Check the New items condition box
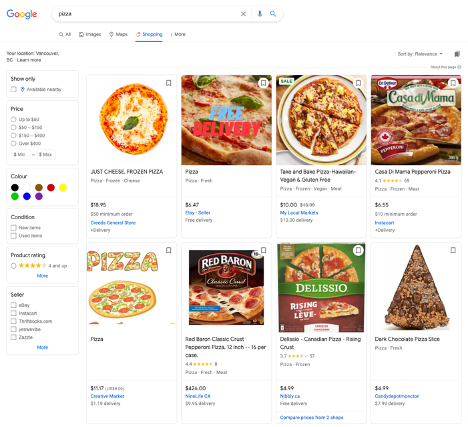This screenshot has height=427, width=468. (x=13, y=228)
